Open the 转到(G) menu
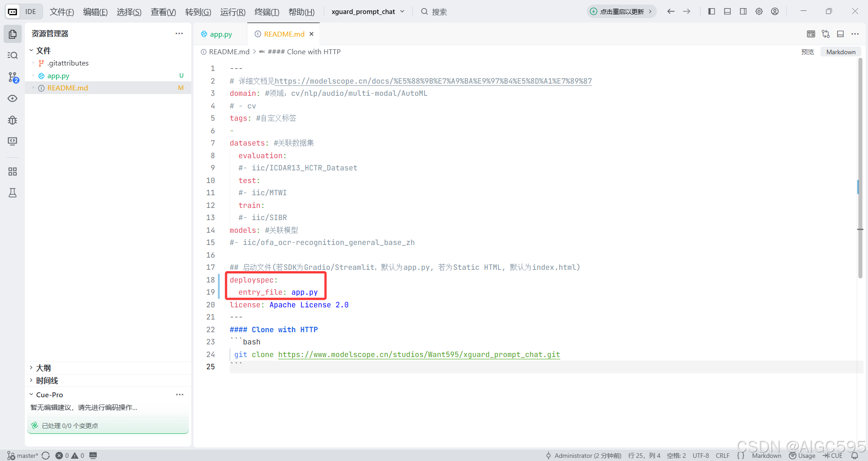 (198, 12)
